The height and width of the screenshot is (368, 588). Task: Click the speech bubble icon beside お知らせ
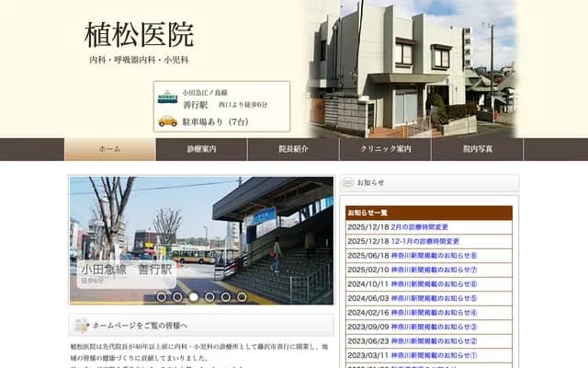point(348,183)
